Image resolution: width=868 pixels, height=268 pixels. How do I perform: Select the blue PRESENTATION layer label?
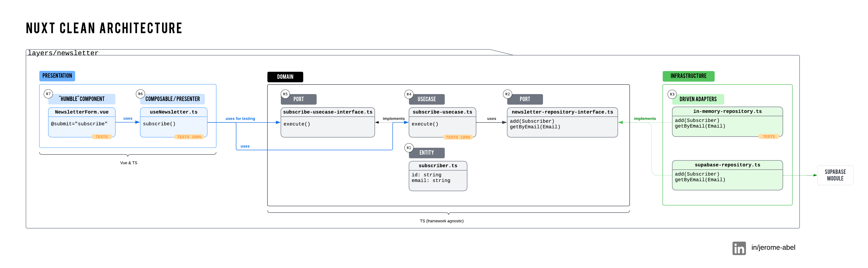click(x=57, y=76)
